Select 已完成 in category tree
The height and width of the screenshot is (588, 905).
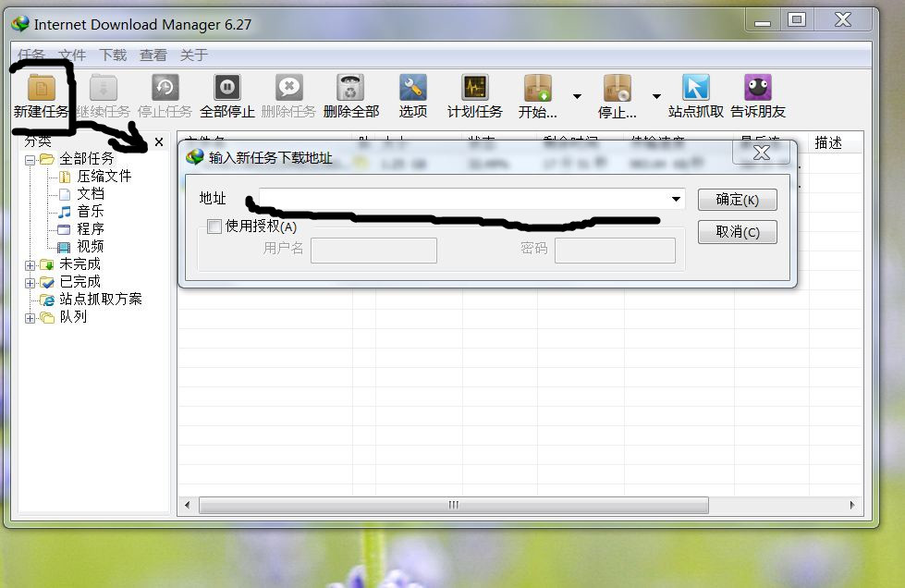[80, 282]
